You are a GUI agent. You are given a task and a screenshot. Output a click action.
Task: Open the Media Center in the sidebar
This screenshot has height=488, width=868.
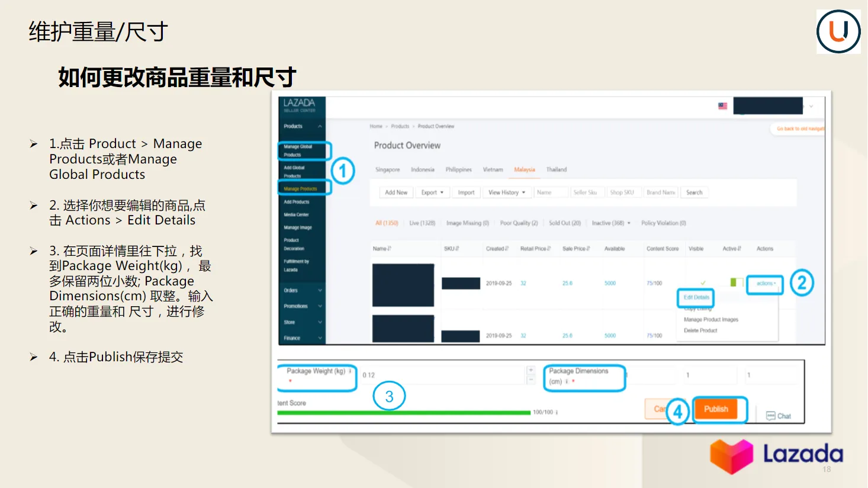(x=295, y=214)
